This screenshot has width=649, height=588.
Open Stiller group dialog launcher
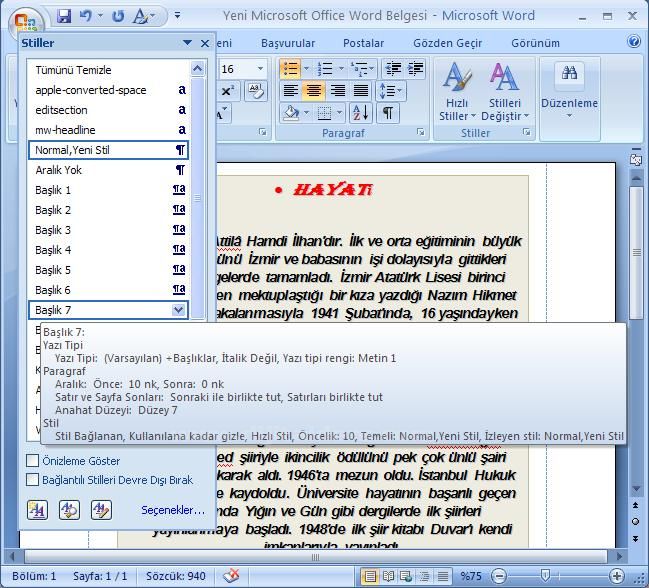[526, 132]
